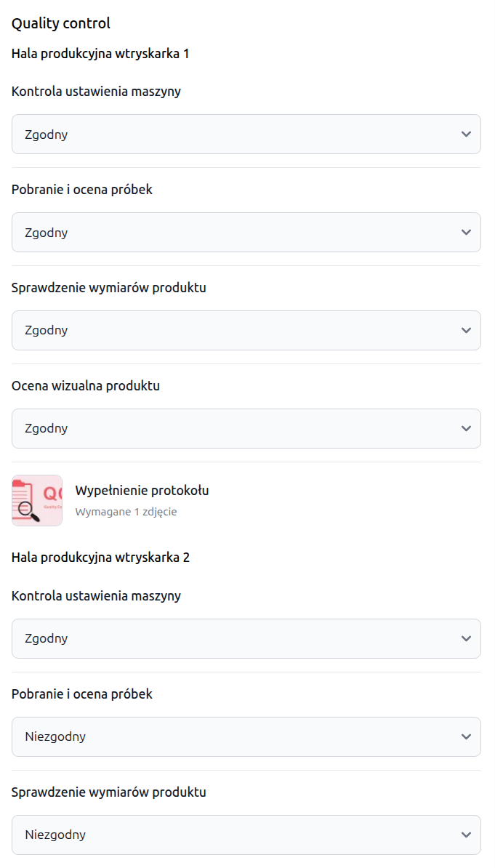This screenshot has height=868, width=495.
Task: Open the first Sprawdzenie wymiarów produktu dropdown
Action: pos(246,330)
